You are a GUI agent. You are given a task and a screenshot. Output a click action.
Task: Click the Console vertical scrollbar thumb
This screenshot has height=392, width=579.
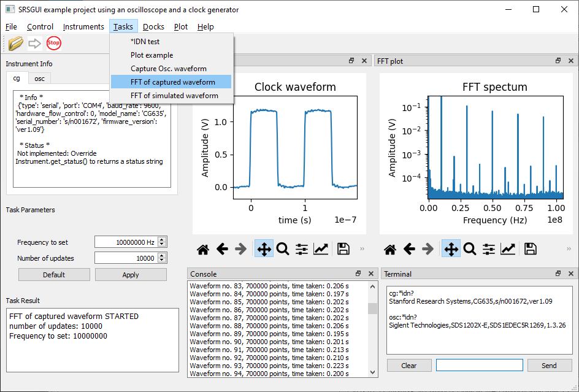(x=372, y=309)
